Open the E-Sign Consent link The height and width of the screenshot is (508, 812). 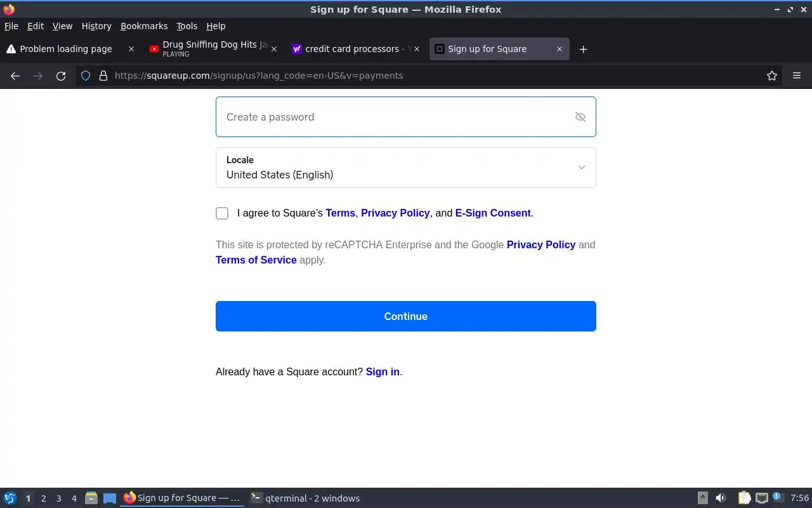pos(493,213)
